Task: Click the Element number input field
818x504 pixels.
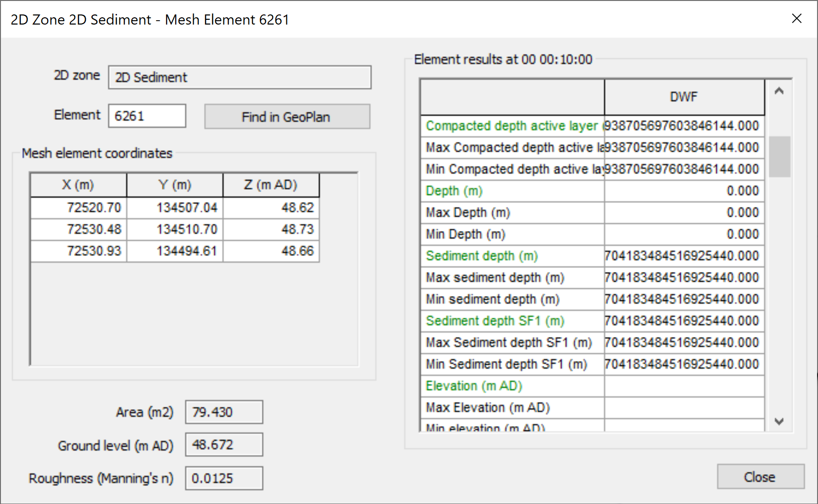Action: point(146,116)
